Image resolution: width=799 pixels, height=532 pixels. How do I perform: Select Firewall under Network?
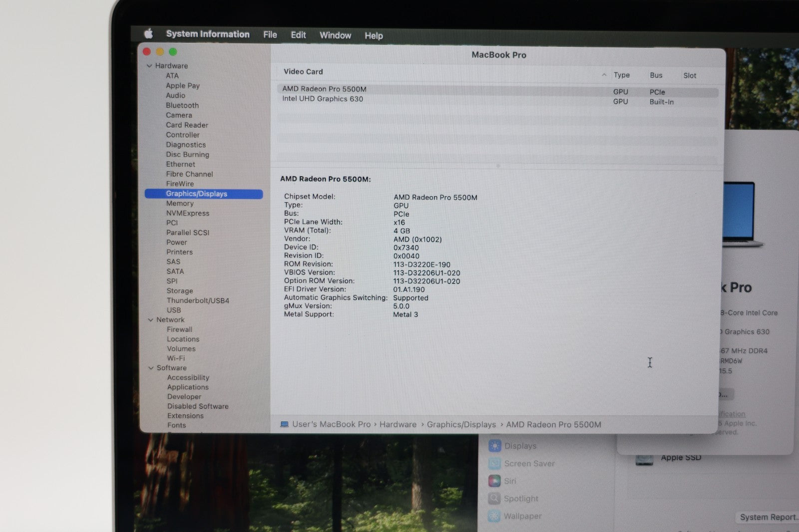tap(180, 329)
